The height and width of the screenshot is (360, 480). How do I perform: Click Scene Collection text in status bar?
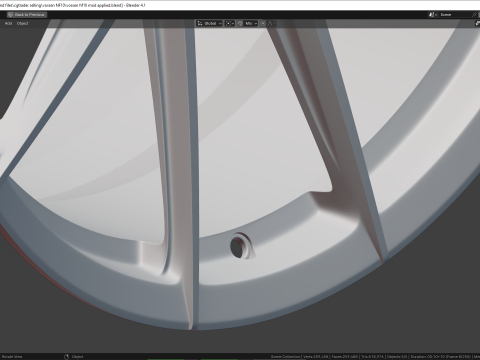pos(285,357)
